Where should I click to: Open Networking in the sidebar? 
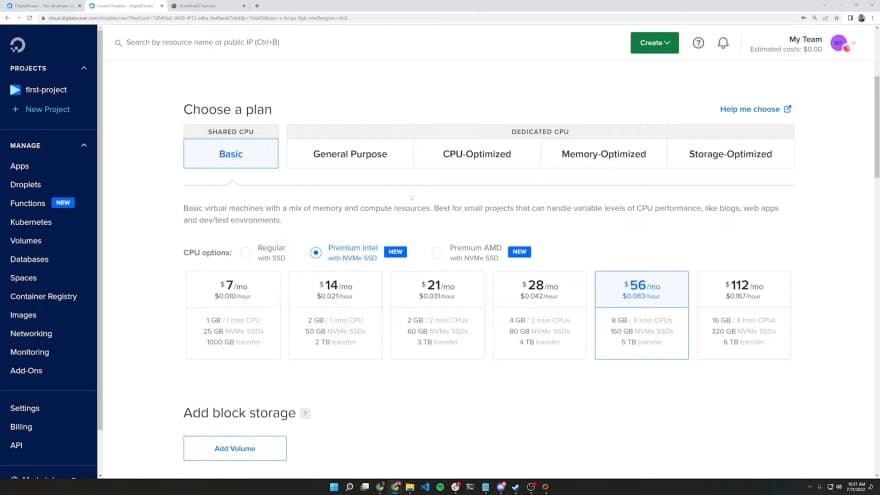pyautogui.click(x=31, y=333)
